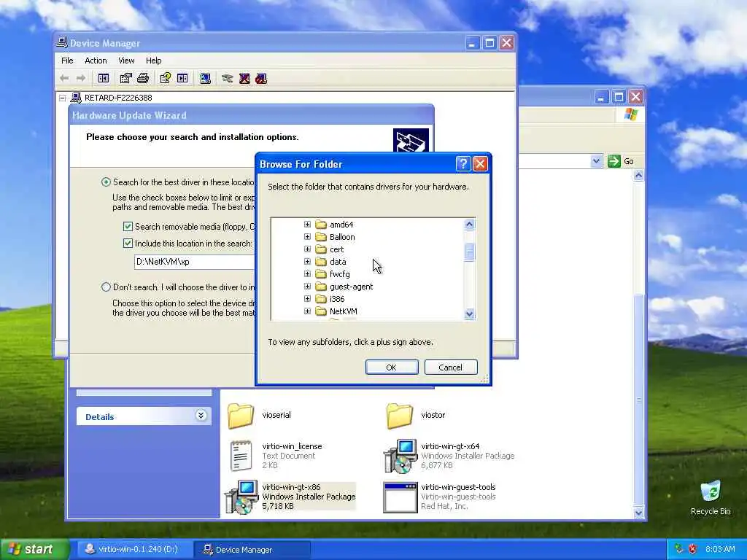
Task: Open Properties from the Device Manager toolbar
Action: (125, 78)
